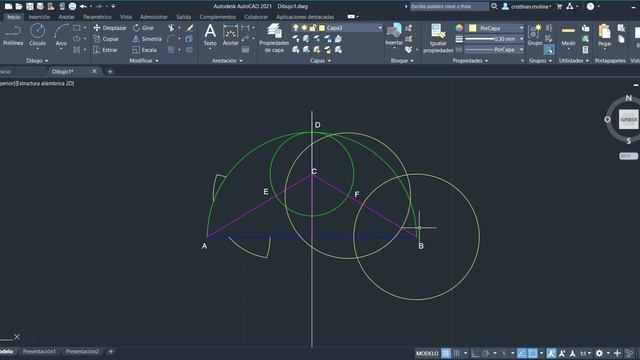
Task: Click the keyword search input field
Action: click(x=449, y=6)
